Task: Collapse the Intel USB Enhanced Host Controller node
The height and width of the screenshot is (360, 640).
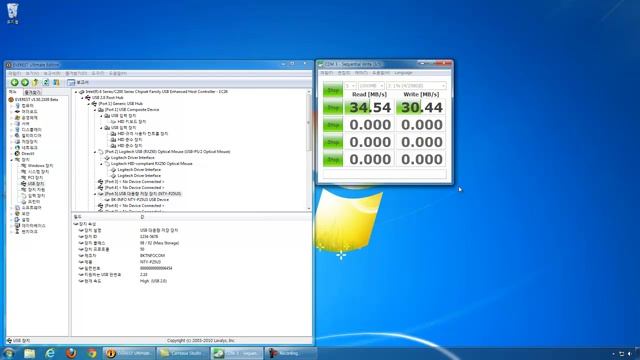Action: coord(76,92)
